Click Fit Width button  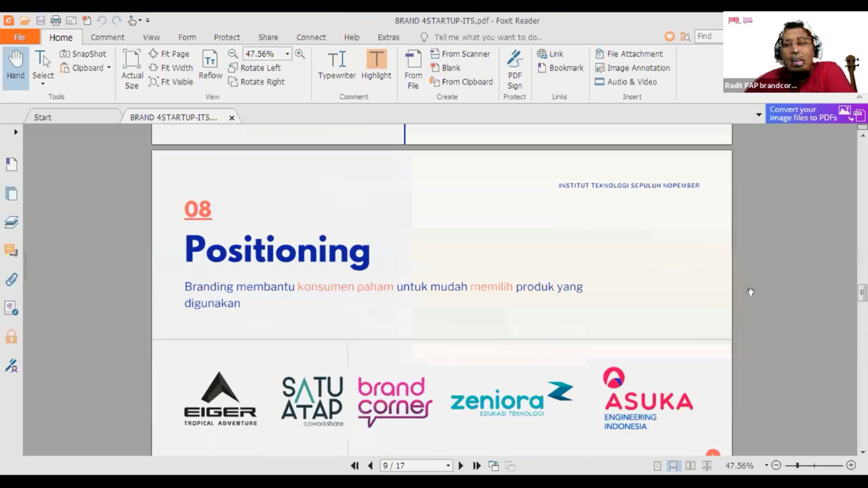point(171,68)
